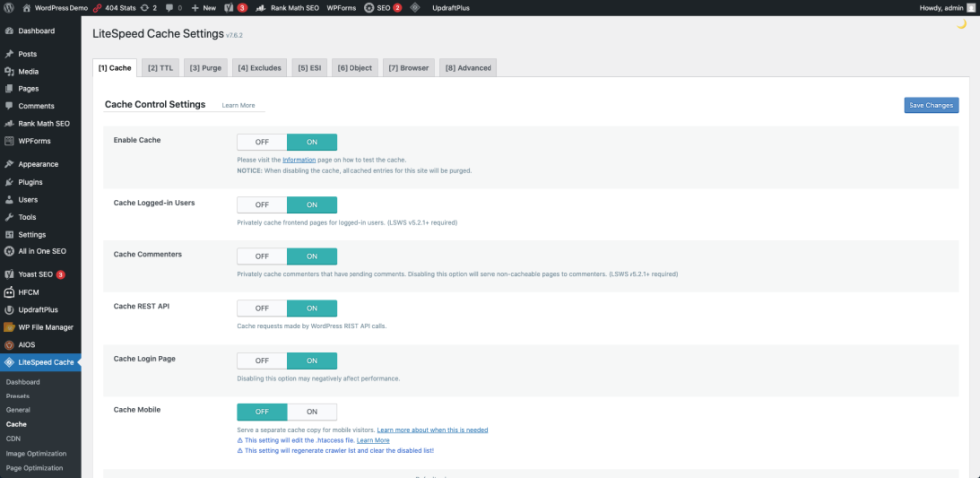Open Page Optimization submenu item
This screenshot has height=478, width=980.
pos(35,468)
